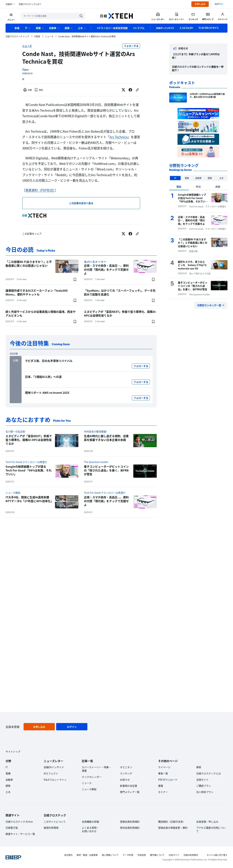
Task: Share on Facebook beside この記事をシェア
Action: [130, 234]
